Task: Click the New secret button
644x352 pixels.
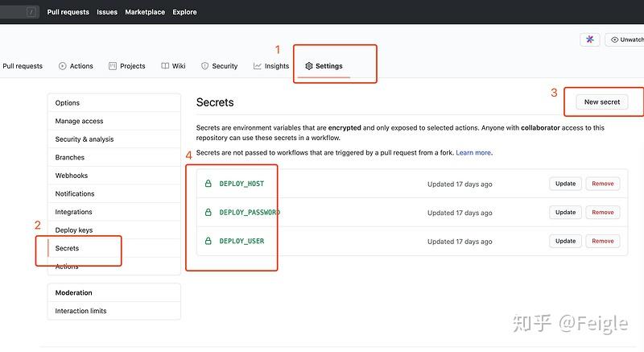Action: pyautogui.click(x=602, y=102)
